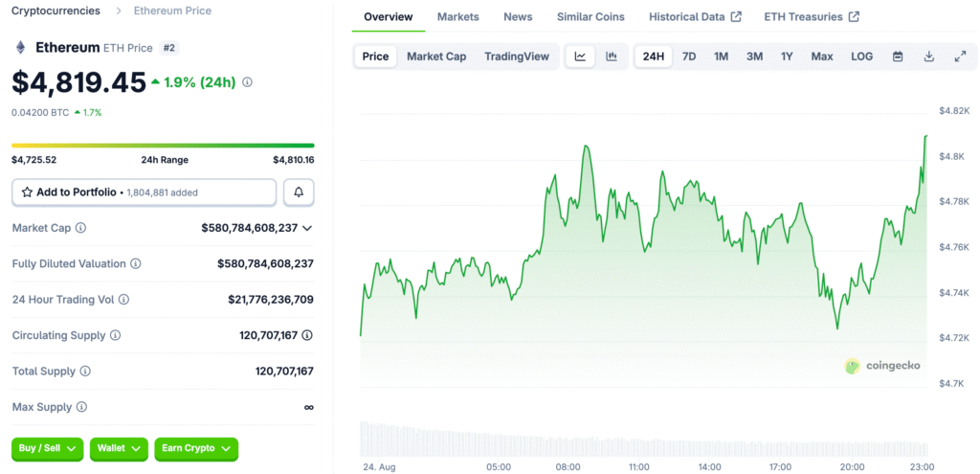The width and height of the screenshot is (980, 474).
Task: Select the 7D time range
Action: point(689,56)
